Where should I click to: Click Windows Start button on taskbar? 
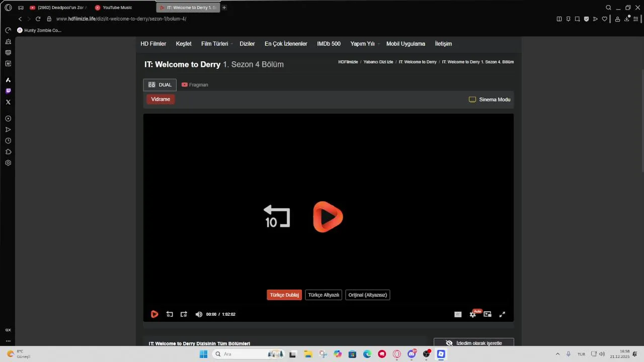point(203,354)
